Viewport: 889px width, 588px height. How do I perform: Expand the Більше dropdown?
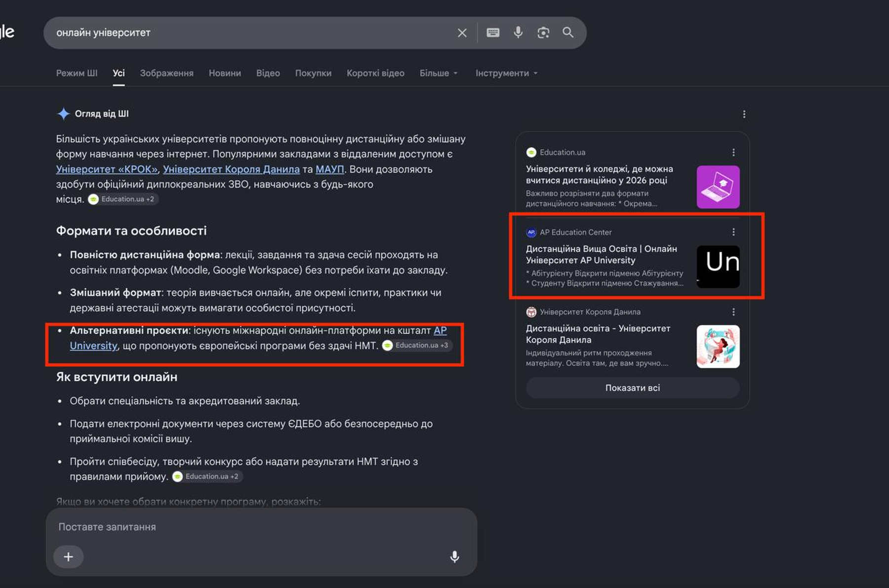tap(439, 73)
